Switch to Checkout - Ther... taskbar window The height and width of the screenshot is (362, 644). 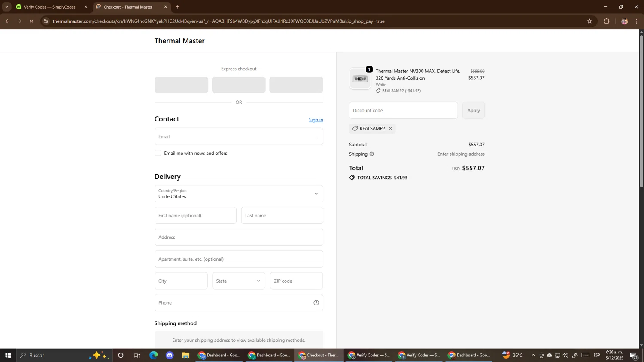click(x=319, y=355)
